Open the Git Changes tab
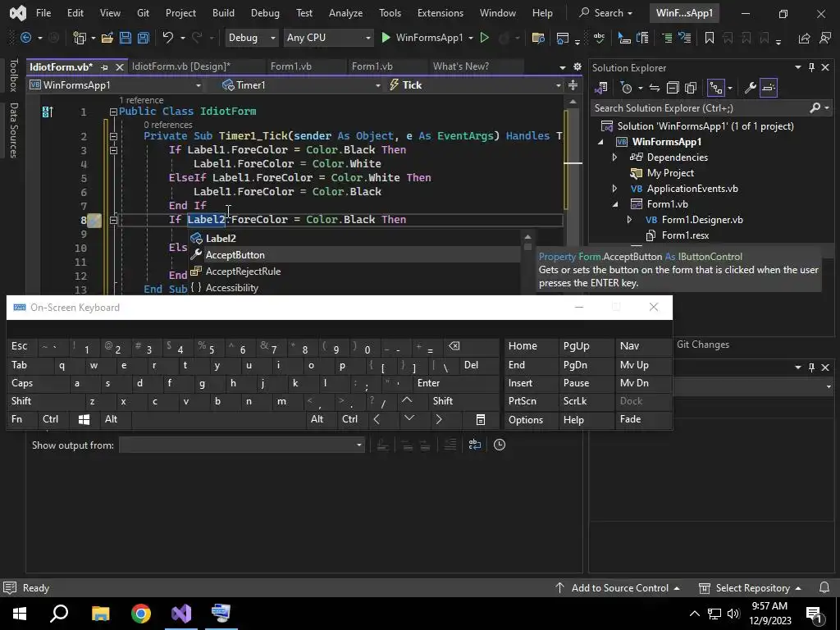This screenshot has height=630, width=840. [x=703, y=345]
